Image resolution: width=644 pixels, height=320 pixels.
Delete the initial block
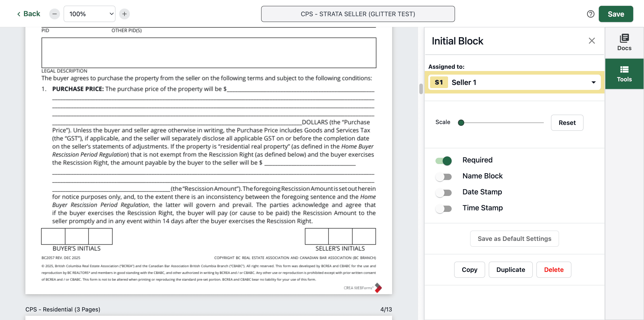coord(554,270)
